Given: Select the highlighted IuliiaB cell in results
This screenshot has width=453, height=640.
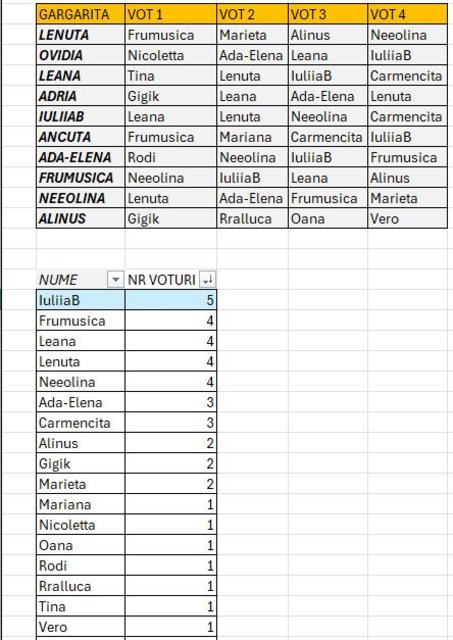Looking at the screenshot, I should click(x=80, y=300).
